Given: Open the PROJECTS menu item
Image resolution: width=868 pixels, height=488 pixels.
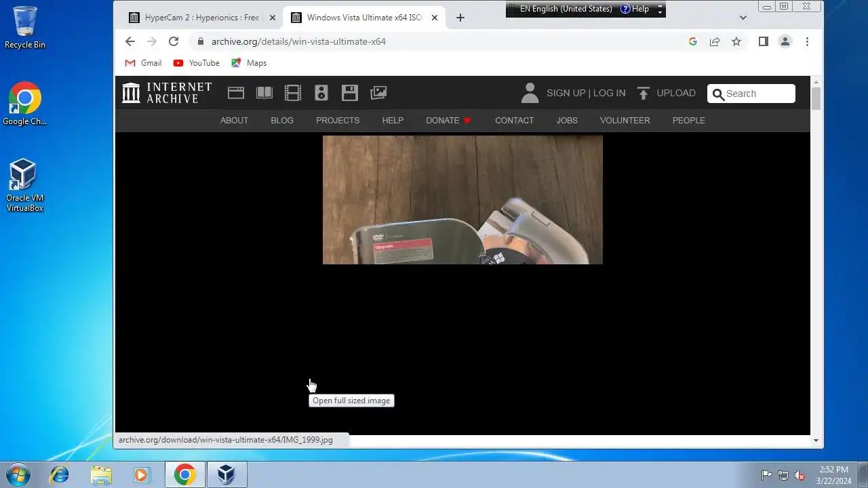Looking at the screenshot, I should pos(338,121).
